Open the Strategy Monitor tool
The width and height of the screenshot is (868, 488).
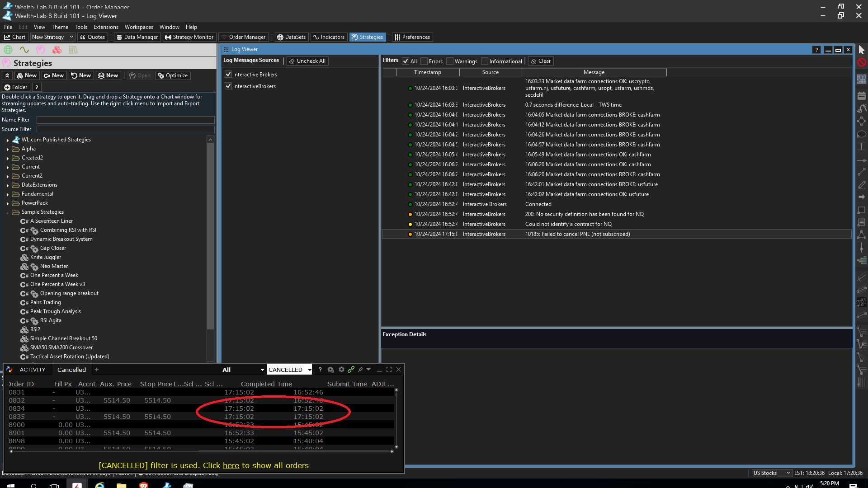189,37
